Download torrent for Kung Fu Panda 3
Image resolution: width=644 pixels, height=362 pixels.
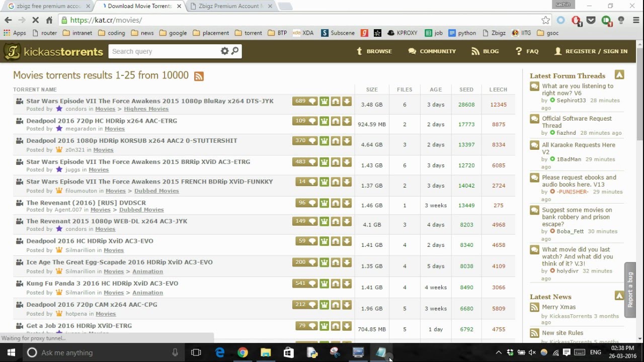click(x=347, y=284)
